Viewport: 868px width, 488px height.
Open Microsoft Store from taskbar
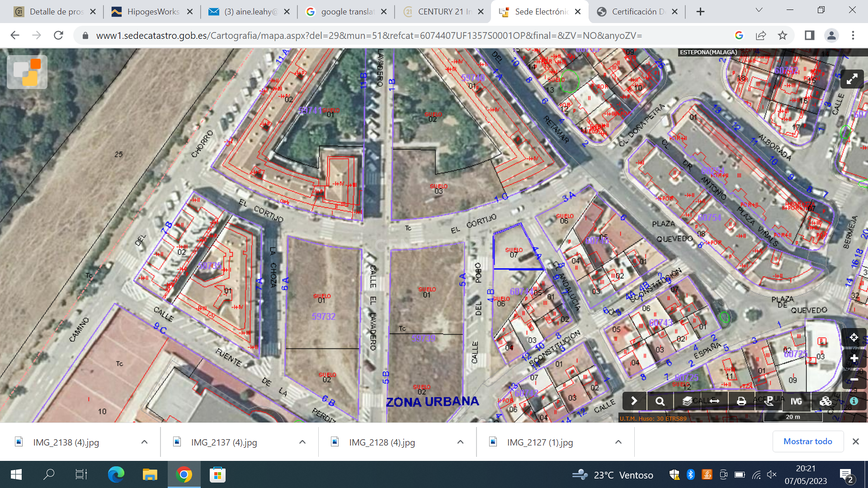coord(217,474)
